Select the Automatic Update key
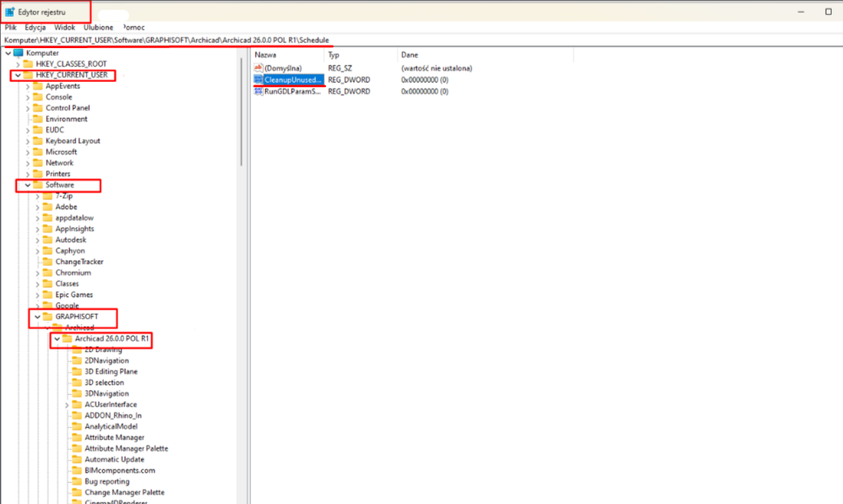The image size is (843, 504). point(115,459)
